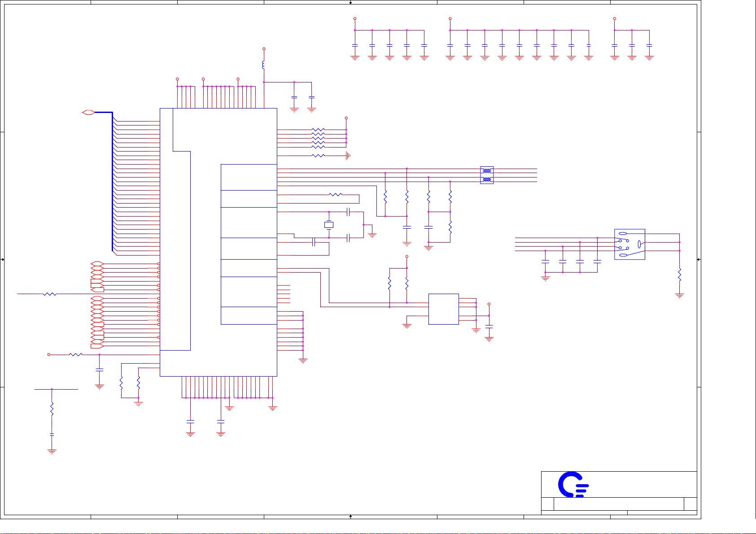Screen dimensions: 756x534
Task: Select the resistor on the long left wire
Action: click(x=50, y=294)
